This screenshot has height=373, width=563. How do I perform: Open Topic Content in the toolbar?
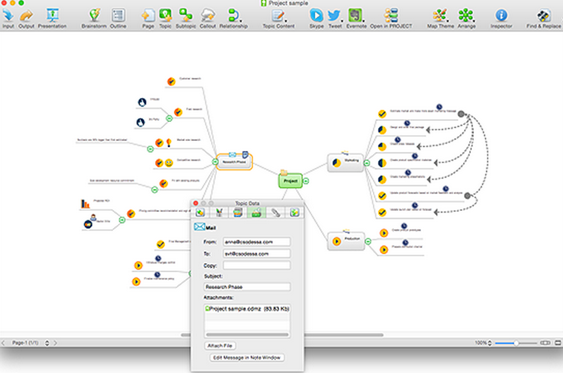278,15
